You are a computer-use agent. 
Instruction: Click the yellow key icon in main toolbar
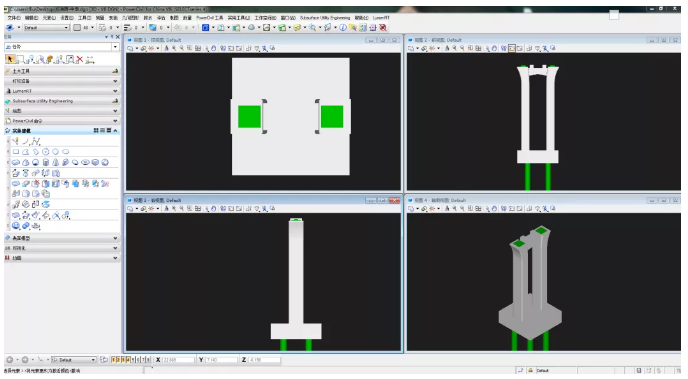click(297, 28)
